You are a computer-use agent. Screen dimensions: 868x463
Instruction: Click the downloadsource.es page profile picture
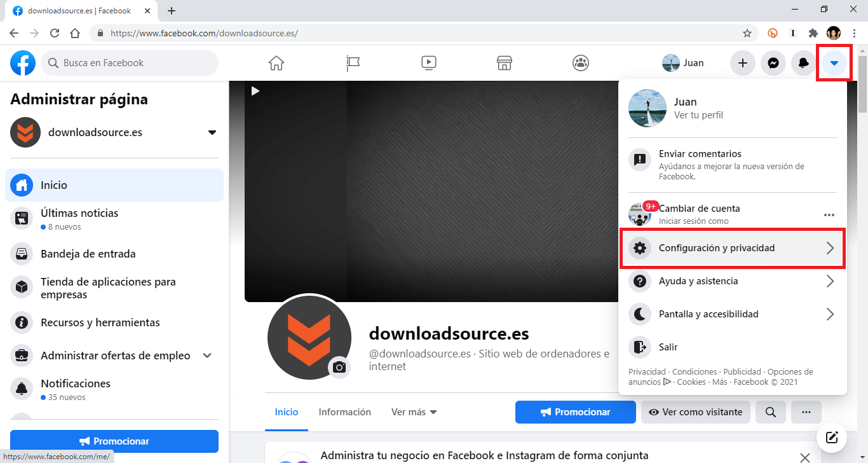[x=309, y=338]
